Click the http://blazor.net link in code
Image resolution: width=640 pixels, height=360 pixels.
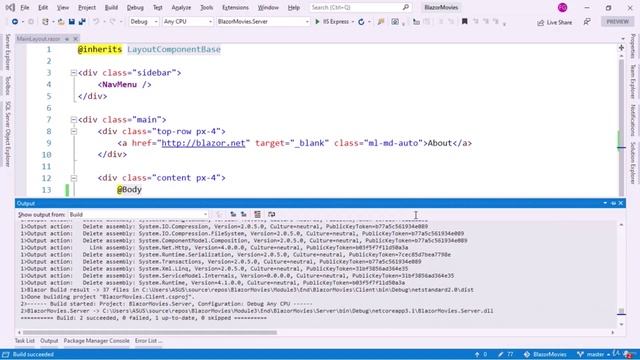click(203, 143)
